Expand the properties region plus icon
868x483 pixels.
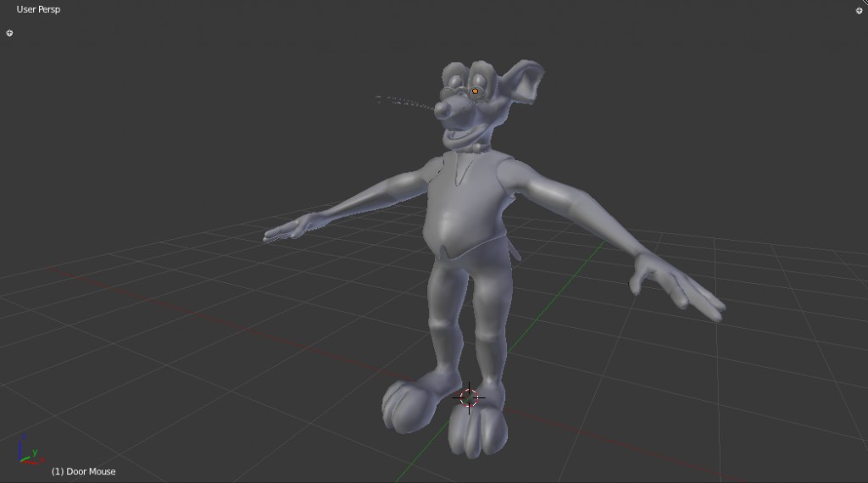(860, 10)
